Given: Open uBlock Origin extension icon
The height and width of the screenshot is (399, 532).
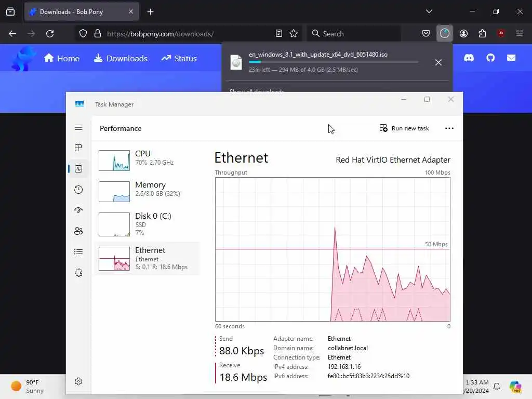Looking at the screenshot, I should (x=501, y=33).
